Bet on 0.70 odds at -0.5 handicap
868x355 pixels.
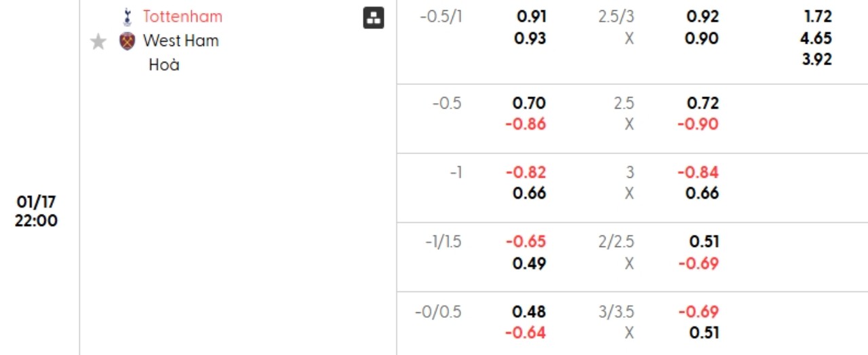(x=530, y=103)
